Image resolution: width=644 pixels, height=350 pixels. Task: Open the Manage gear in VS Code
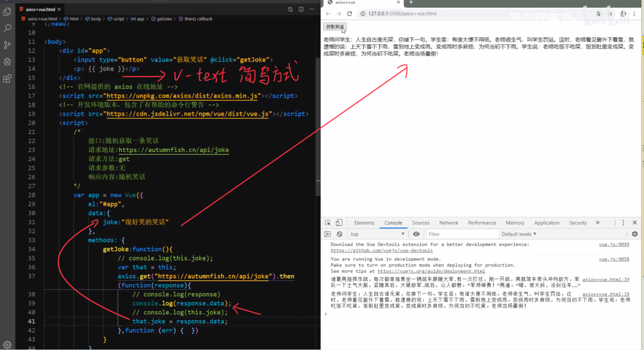tap(7, 345)
